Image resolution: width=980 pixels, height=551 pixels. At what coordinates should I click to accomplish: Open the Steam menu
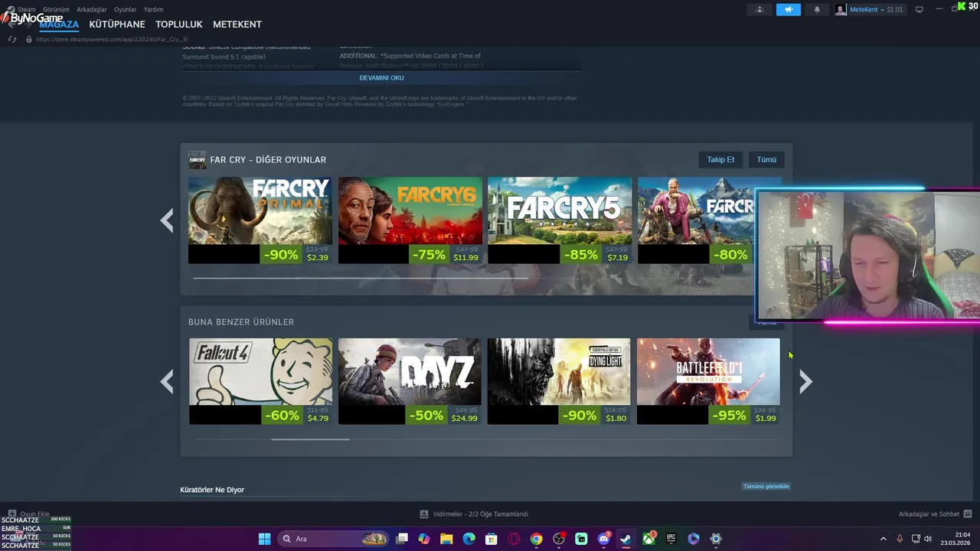[27, 9]
